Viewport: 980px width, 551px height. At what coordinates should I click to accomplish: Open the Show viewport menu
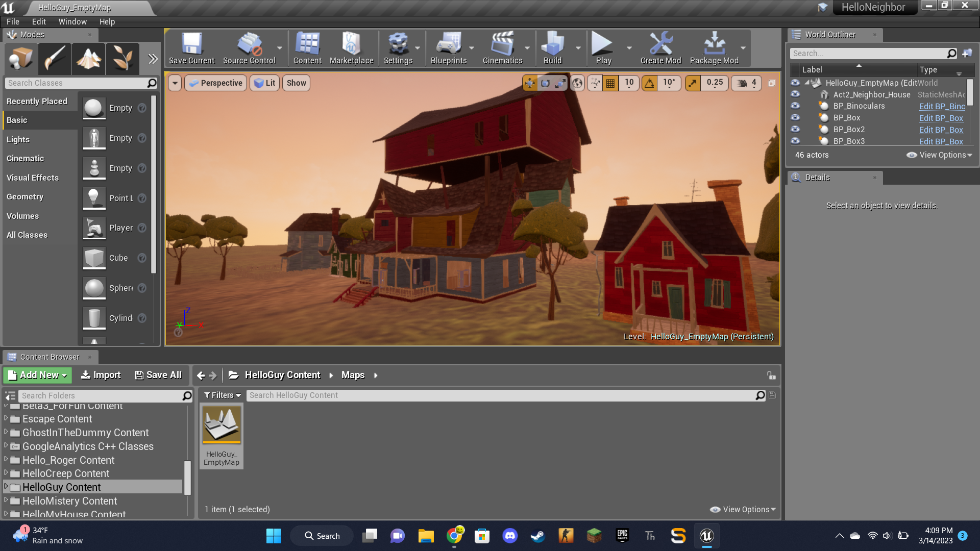(296, 83)
